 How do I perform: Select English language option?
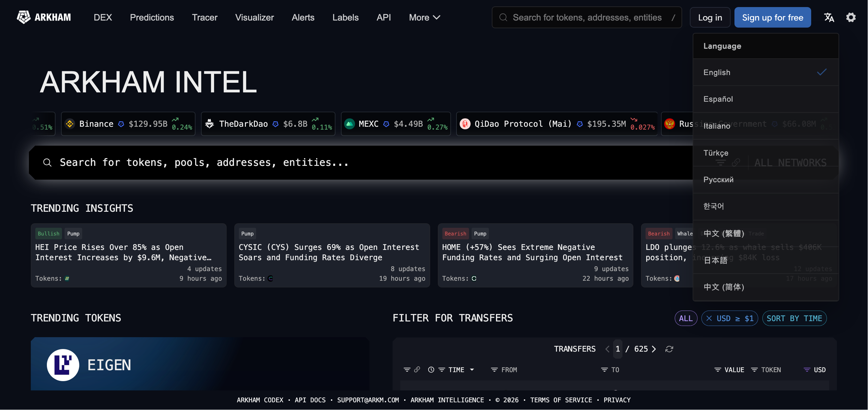click(x=766, y=73)
